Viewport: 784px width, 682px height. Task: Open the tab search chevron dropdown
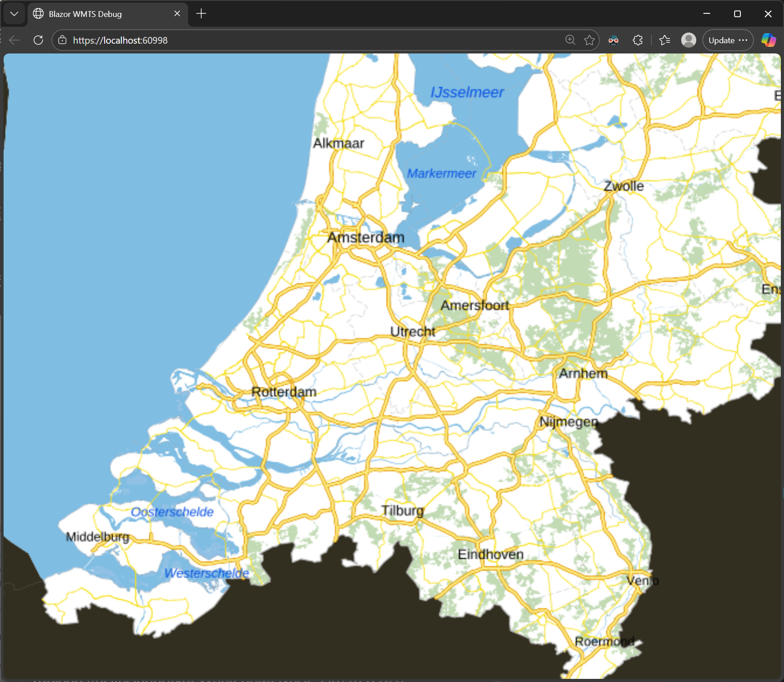coord(14,14)
